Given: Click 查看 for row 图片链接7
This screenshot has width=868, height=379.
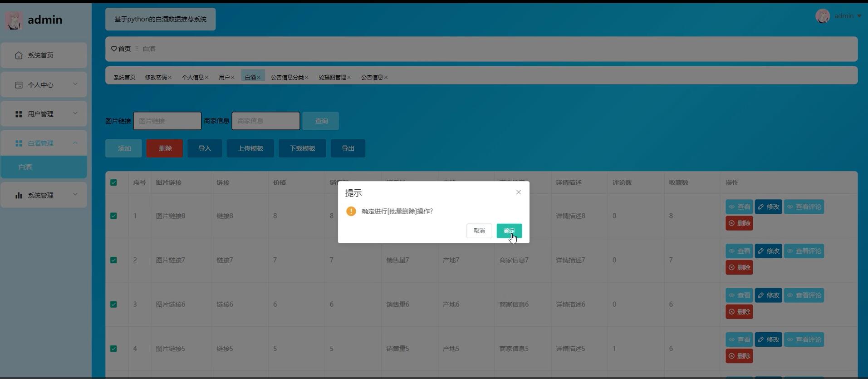Looking at the screenshot, I should click(739, 251).
